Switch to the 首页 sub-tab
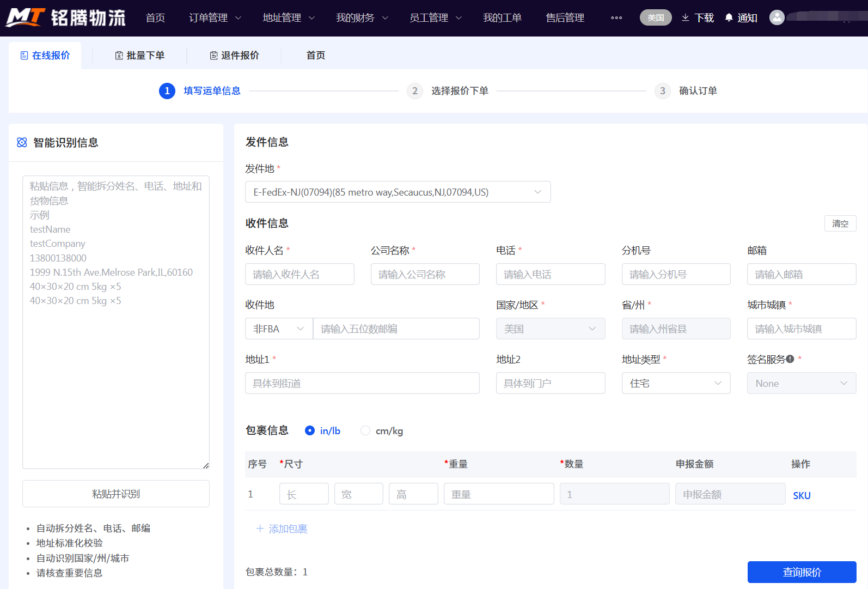Viewport: 868px width, 589px height. pos(316,55)
